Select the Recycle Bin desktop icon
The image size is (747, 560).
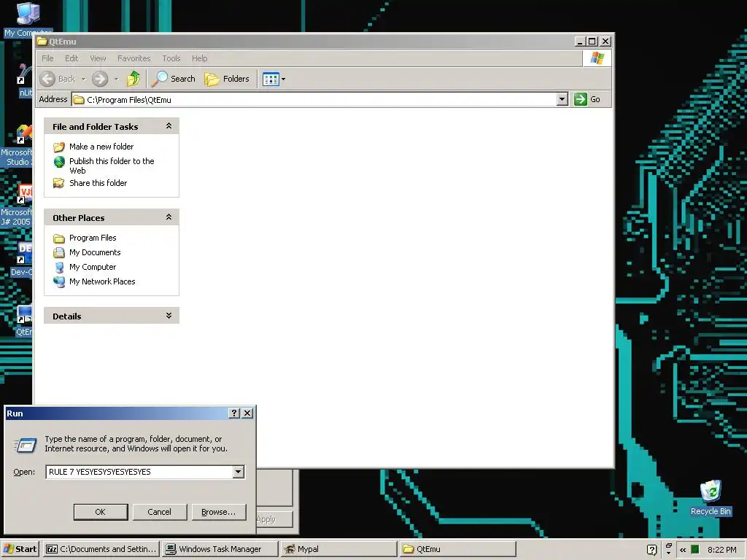tap(711, 497)
